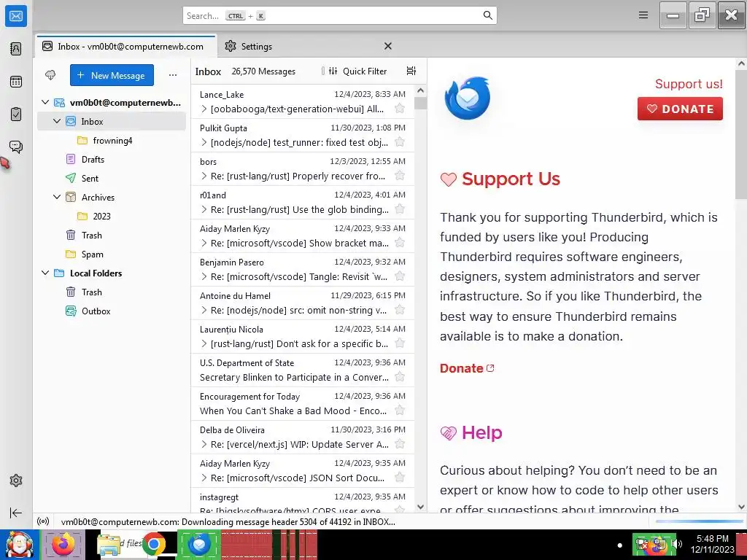Click the volume icon in system tray
Screen dimensions: 747x560
(x=677, y=544)
